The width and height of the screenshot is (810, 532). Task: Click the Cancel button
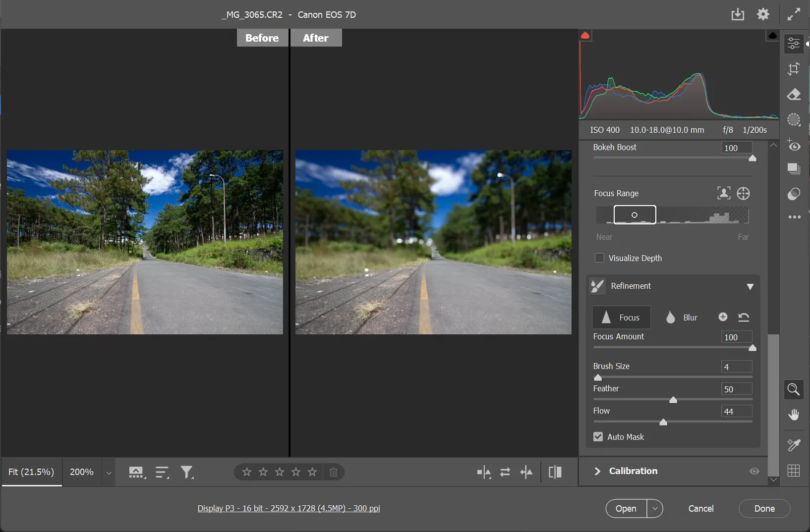pyautogui.click(x=701, y=509)
